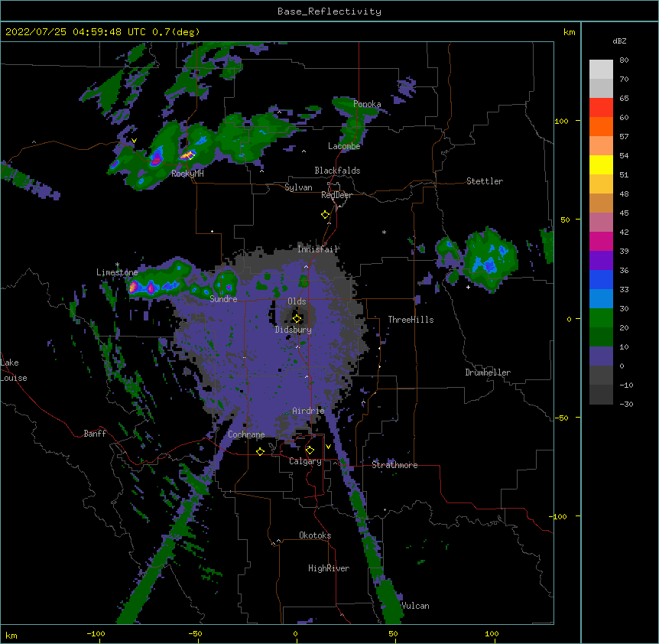Click the white asterisk above Limestone
The image size is (659, 644).
tap(117, 265)
